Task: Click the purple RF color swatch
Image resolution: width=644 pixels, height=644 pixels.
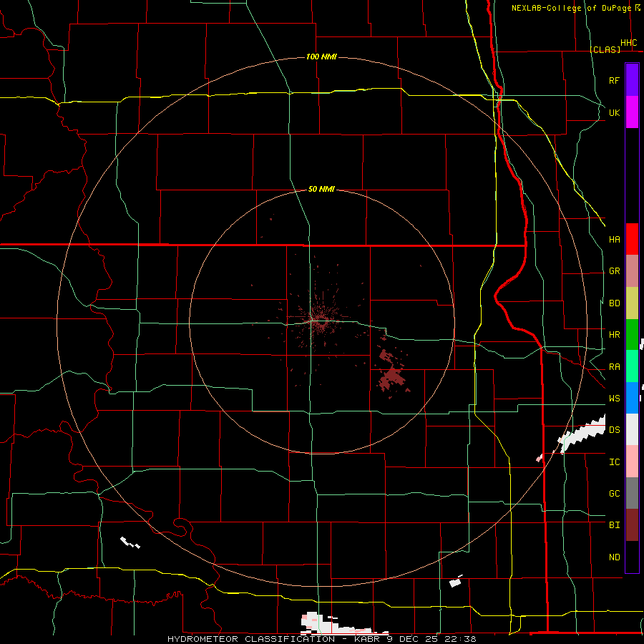Action: pos(632,79)
